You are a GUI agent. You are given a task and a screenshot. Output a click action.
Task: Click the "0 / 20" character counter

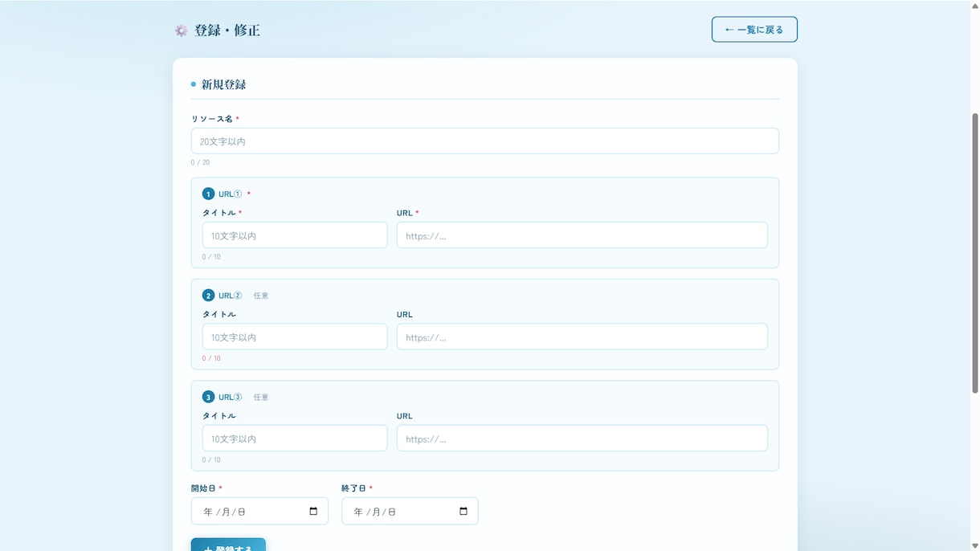[x=200, y=162]
